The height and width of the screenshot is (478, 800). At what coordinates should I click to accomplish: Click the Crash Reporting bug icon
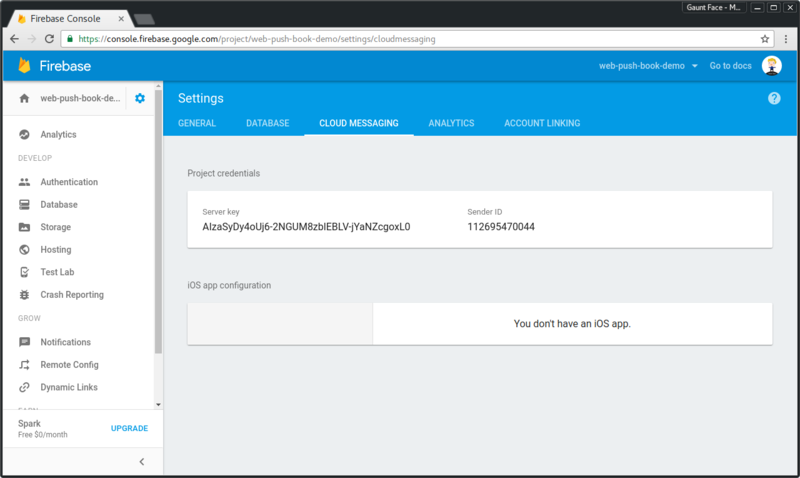tap(24, 294)
